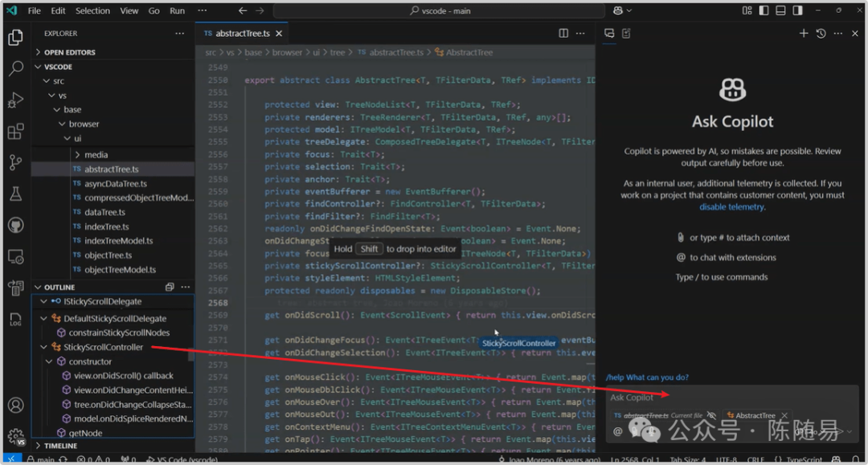Open editor More Actions ellipsis
868x465 pixels.
pos(580,33)
